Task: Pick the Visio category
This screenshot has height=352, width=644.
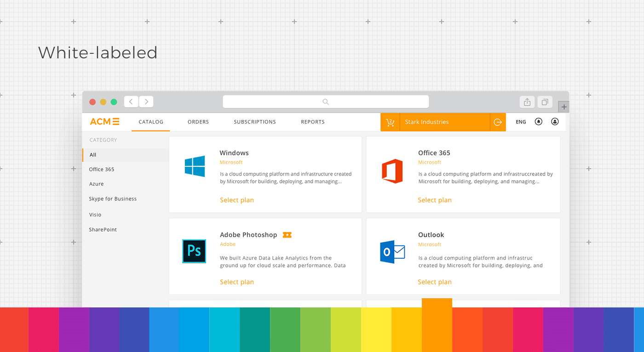Action: click(95, 215)
